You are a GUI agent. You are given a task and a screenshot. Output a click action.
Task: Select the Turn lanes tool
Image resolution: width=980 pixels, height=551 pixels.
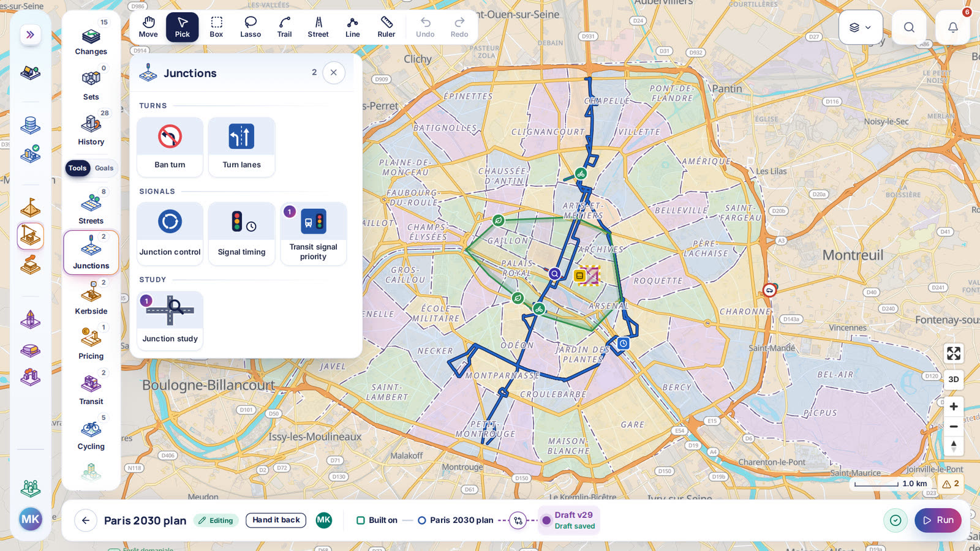coord(241,147)
